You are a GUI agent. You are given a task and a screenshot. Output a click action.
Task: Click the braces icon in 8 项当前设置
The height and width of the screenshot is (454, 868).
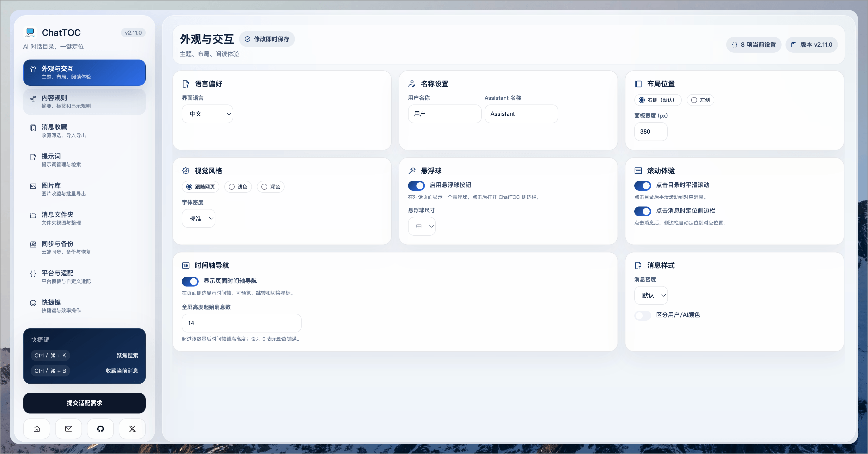(x=735, y=45)
